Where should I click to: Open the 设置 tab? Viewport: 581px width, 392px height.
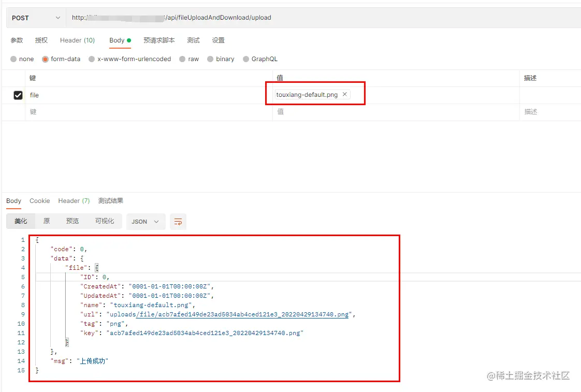click(218, 40)
